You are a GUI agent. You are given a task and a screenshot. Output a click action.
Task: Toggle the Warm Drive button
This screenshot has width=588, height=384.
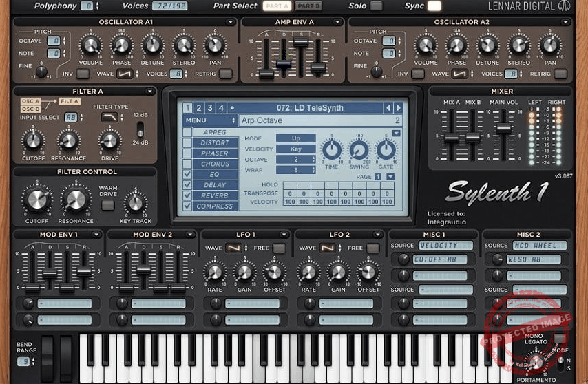108,205
